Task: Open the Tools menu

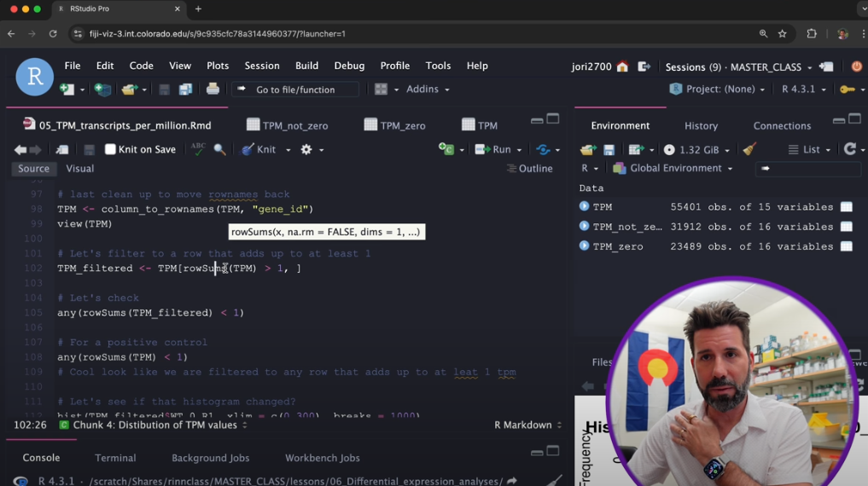Action: [438, 66]
